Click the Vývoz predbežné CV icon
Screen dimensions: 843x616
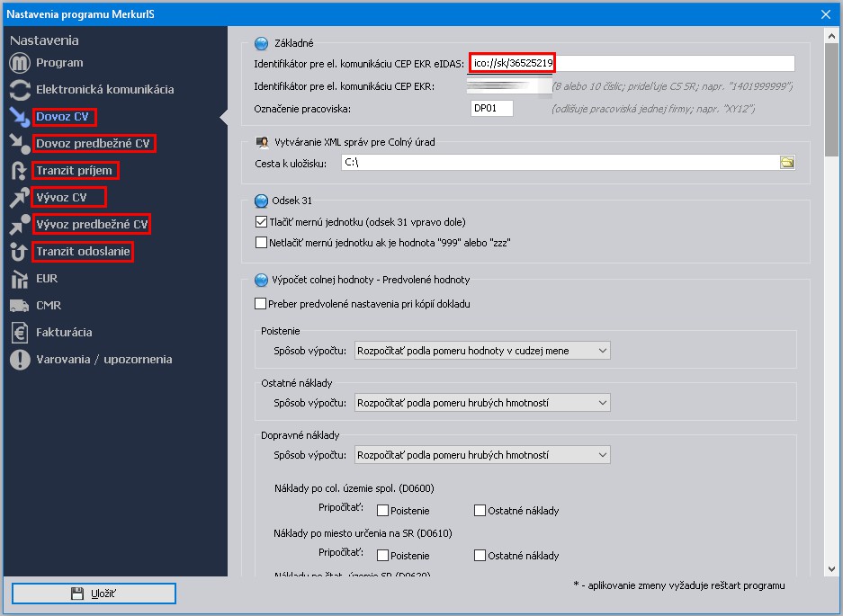pos(20,224)
